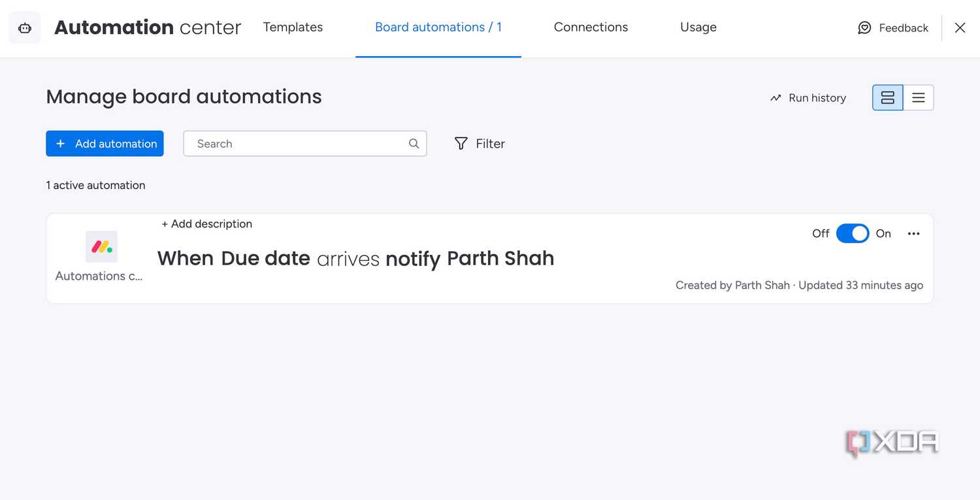
Task: Open the Feedback link
Action: pyautogui.click(x=893, y=27)
